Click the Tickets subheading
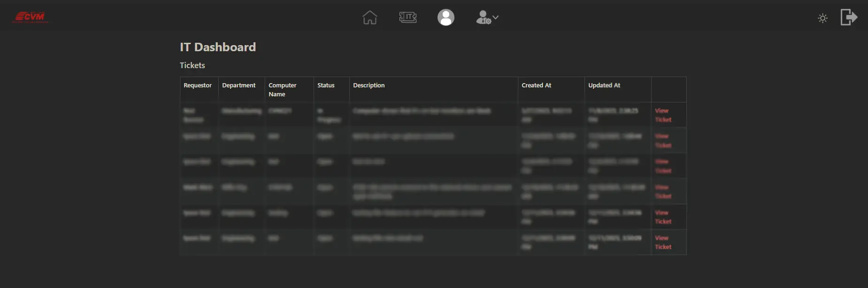Image resolution: width=868 pixels, height=288 pixels. (x=192, y=65)
